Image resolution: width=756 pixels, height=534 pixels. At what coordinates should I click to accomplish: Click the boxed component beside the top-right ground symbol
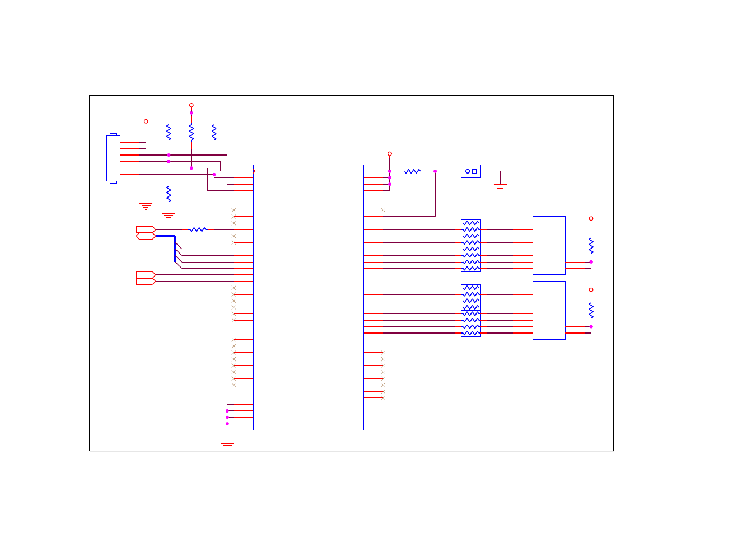tap(470, 171)
